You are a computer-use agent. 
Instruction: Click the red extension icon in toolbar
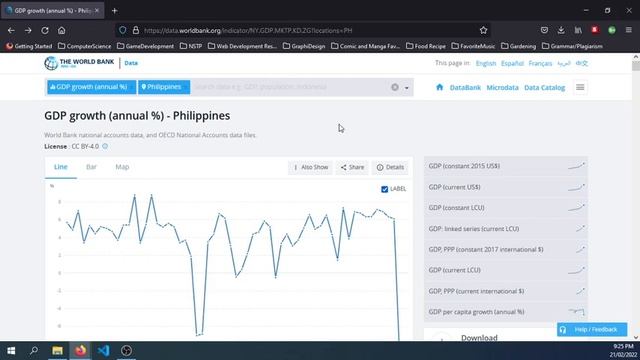(595, 30)
